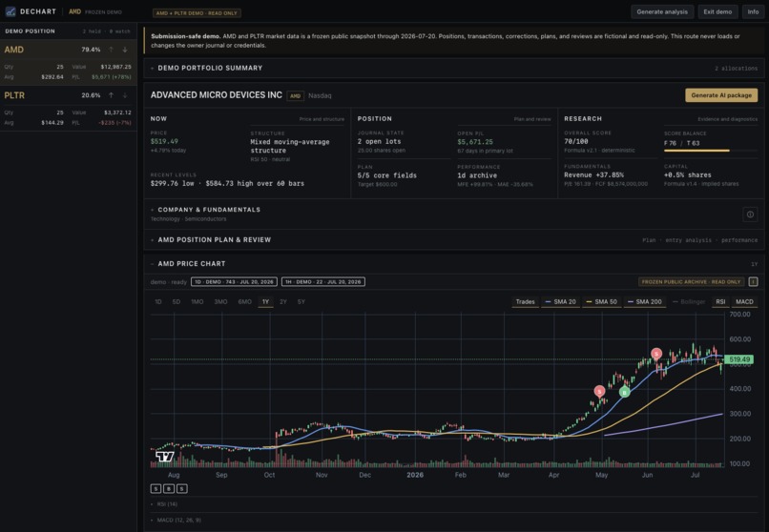Select AMD position in sidebar

coord(68,62)
